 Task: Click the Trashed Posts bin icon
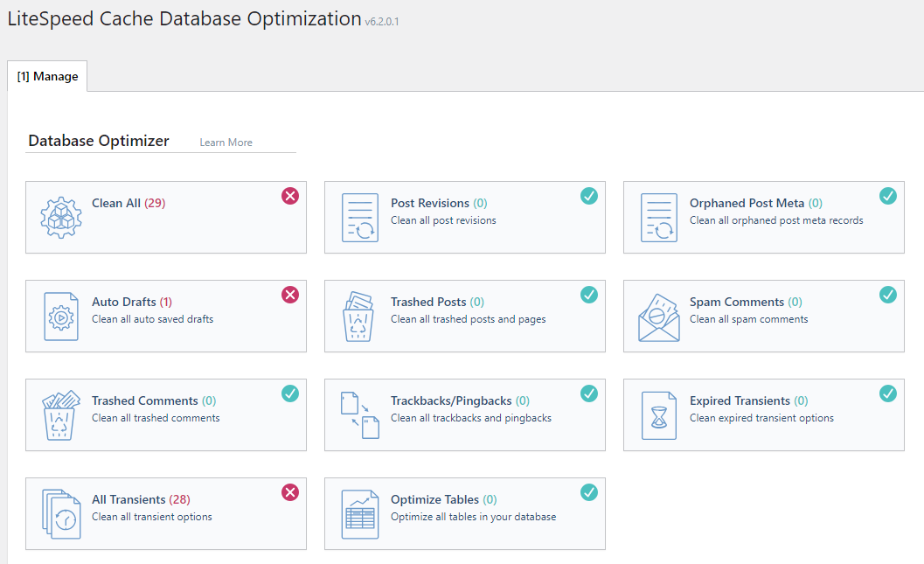tap(359, 317)
